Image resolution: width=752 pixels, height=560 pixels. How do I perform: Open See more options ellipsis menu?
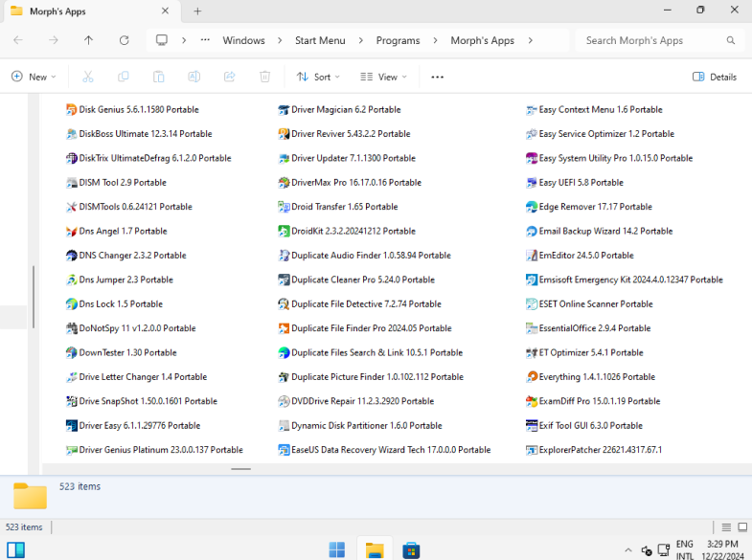coord(438,77)
